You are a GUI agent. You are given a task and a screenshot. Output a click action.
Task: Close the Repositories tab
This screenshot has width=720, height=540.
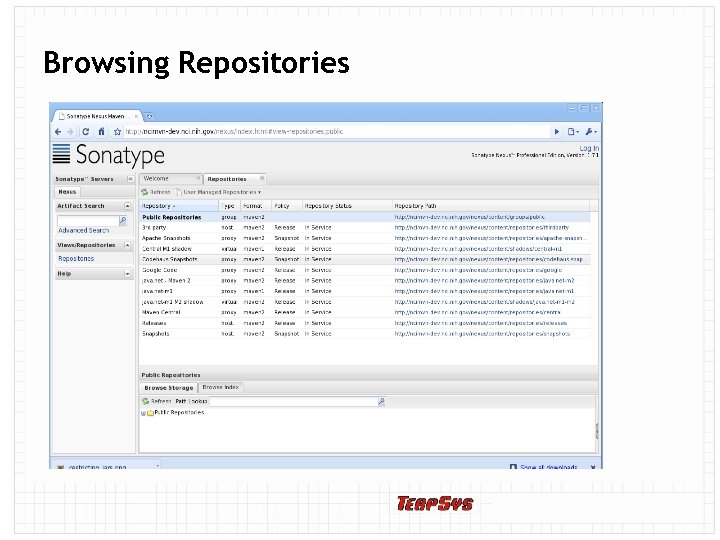coord(262,179)
